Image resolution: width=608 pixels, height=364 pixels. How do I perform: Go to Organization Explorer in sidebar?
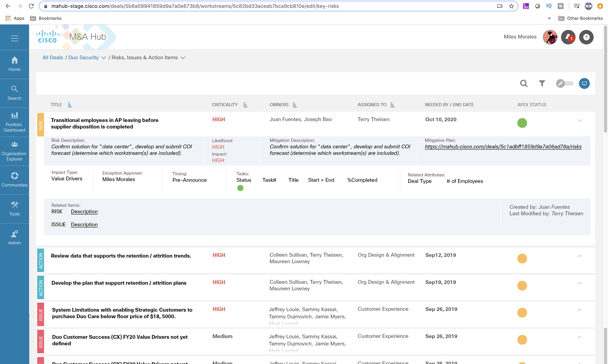(14, 151)
